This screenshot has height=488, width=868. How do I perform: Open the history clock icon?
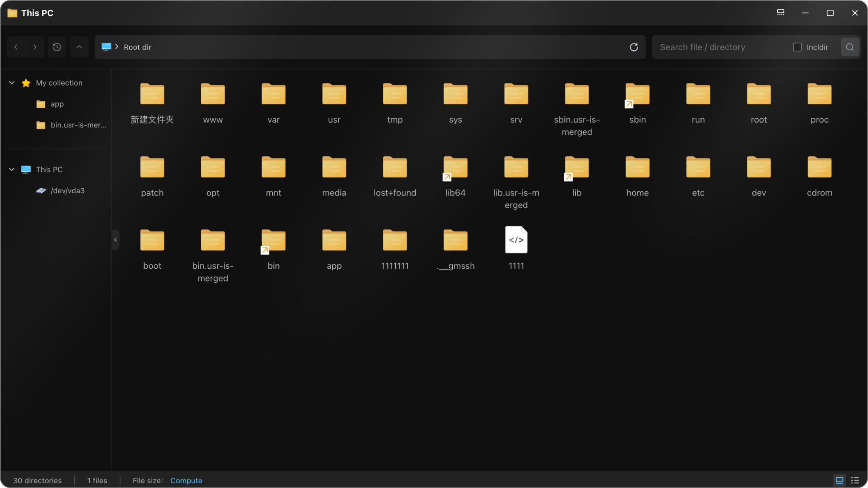57,47
